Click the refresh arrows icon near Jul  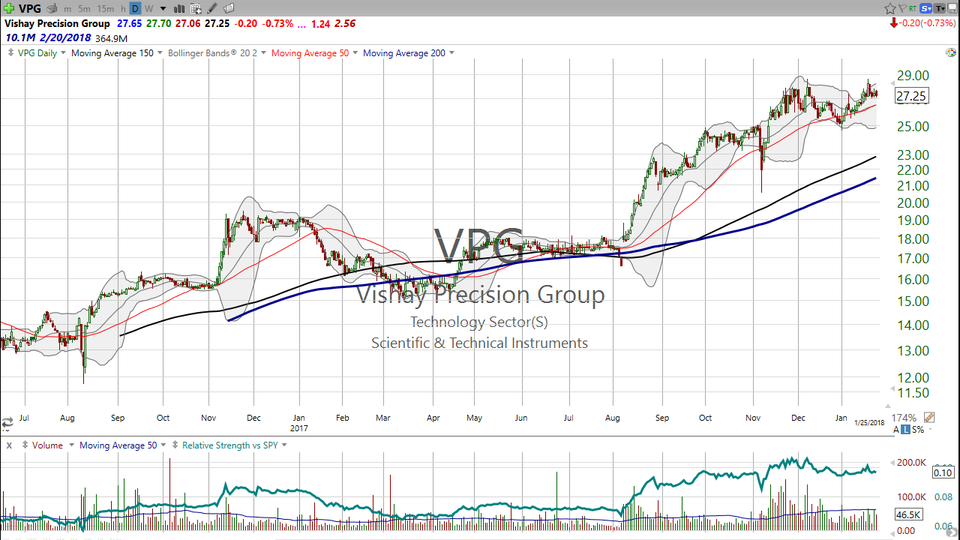7,422
